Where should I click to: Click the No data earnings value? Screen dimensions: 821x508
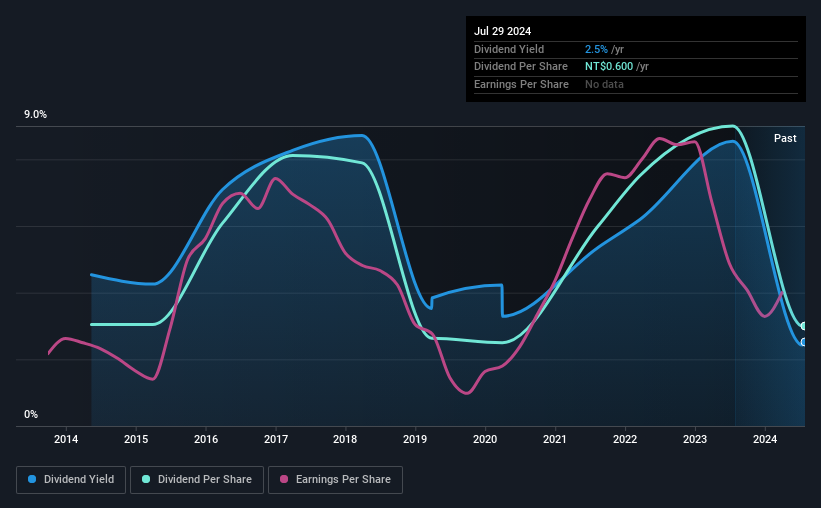click(604, 84)
